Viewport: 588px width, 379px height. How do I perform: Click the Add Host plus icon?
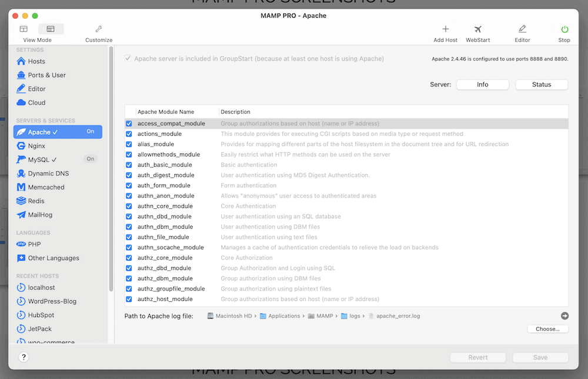445,29
